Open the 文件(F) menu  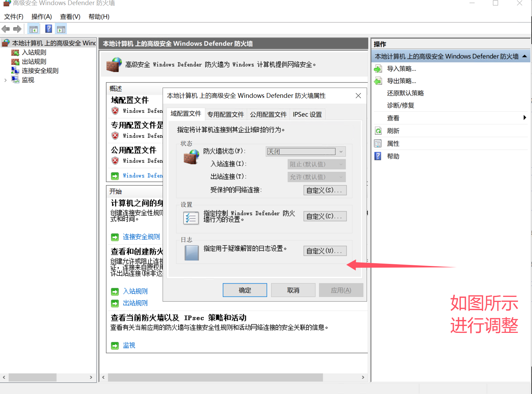[14, 17]
